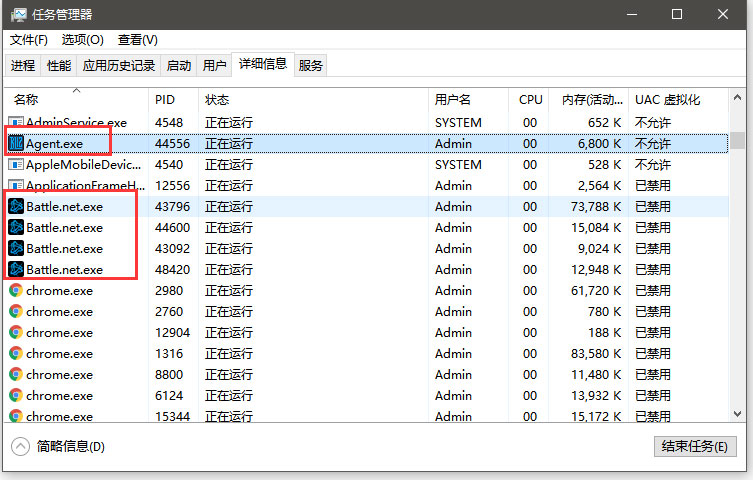Sort by 名称 column header
Viewport: 753px width, 480px height.
point(27,100)
